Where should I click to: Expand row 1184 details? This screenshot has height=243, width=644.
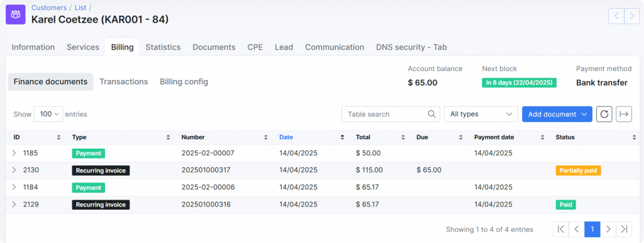pos(14,188)
